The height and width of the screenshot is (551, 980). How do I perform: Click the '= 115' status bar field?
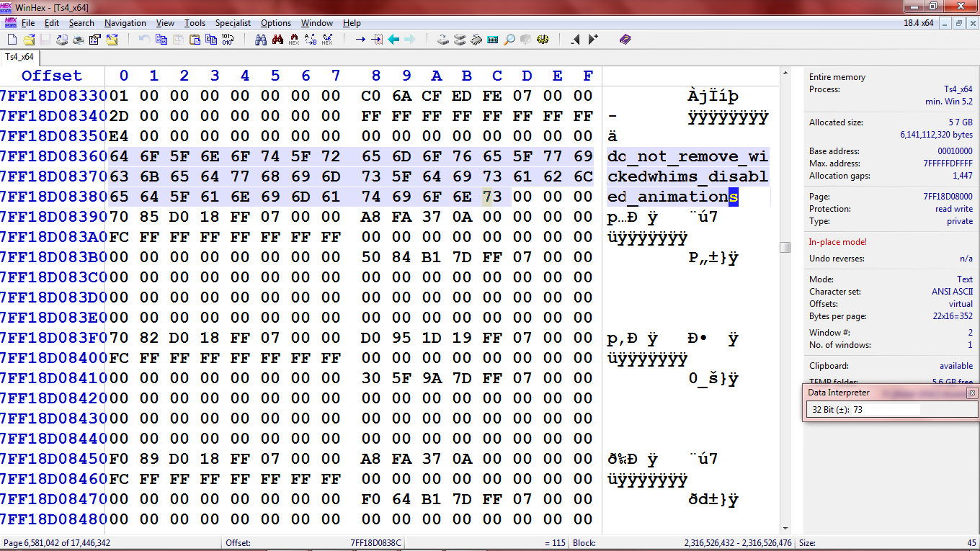(x=555, y=543)
